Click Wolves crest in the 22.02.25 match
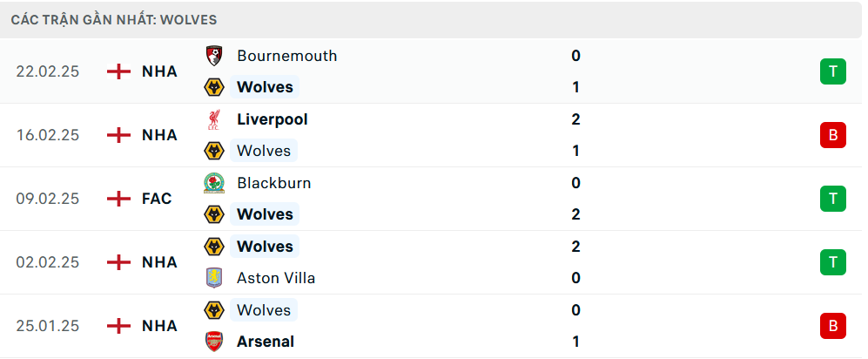The height and width of the screenshot is (359, 868). (213, 87)
